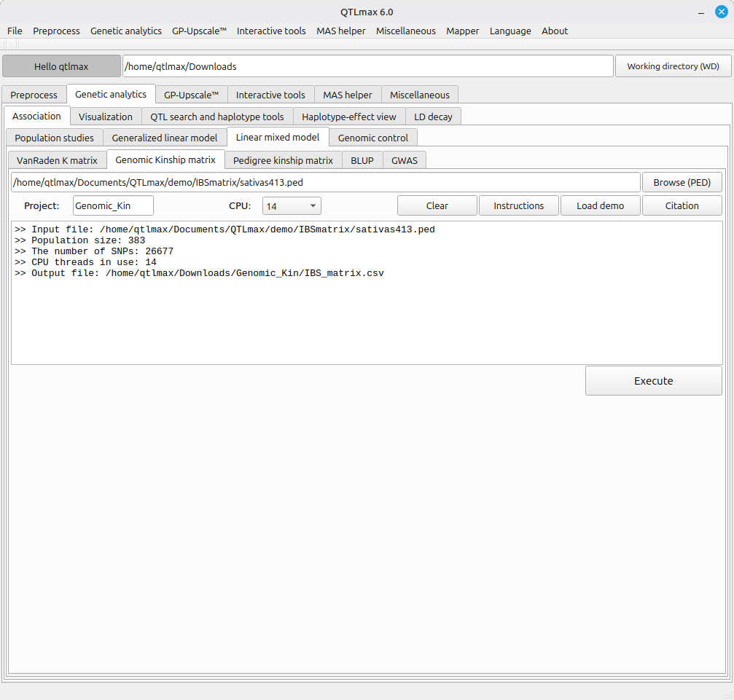Close the QTLmax window
The image size is (734, 700).
[721, 12]
